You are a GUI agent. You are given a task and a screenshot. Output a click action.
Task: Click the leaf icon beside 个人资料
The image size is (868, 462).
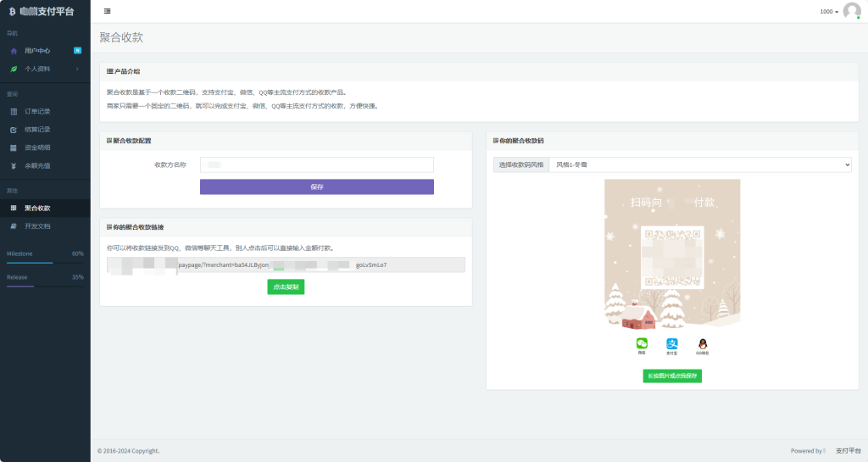coord(14,69)
